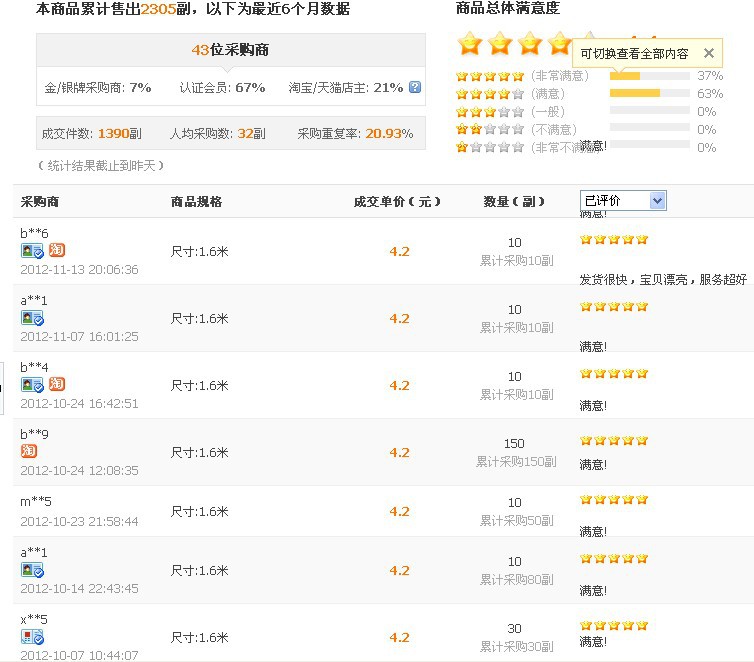Image resolution: width=754 pixels, height=662 pixels.
Task: Click the verified member icon under b**6
Action: click(x=32, y=251)
